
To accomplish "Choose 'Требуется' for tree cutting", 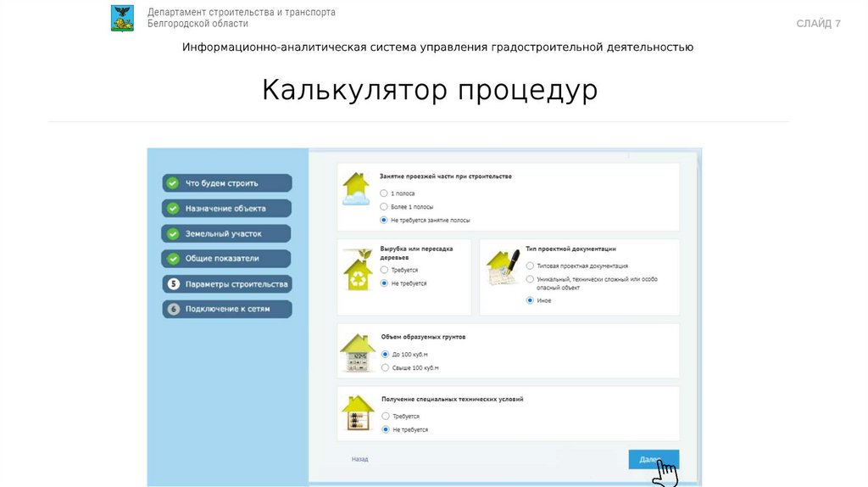I will (385, 270).
